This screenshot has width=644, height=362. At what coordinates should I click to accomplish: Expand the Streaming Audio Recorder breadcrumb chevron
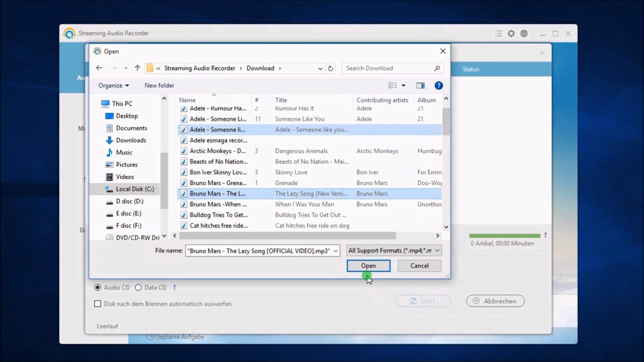coord(240,68)
